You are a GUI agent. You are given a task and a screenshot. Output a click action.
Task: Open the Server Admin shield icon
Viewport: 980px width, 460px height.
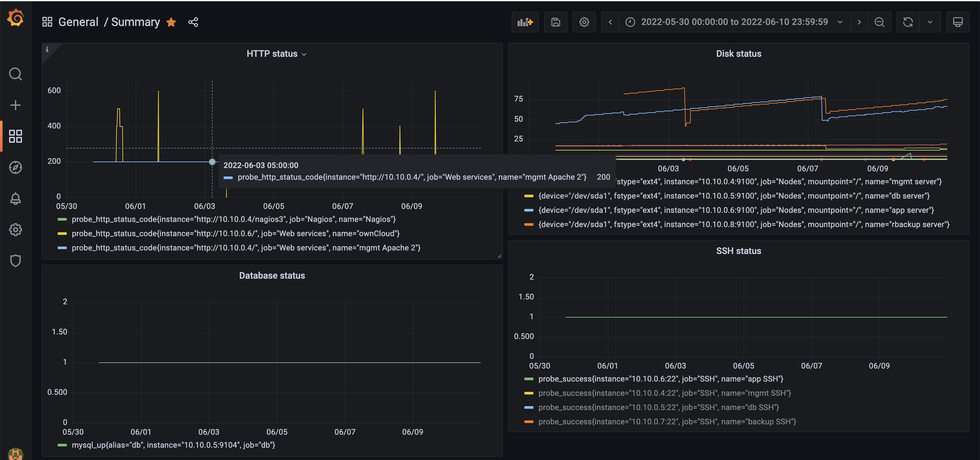pyautogui.click(x=15, y=261)
